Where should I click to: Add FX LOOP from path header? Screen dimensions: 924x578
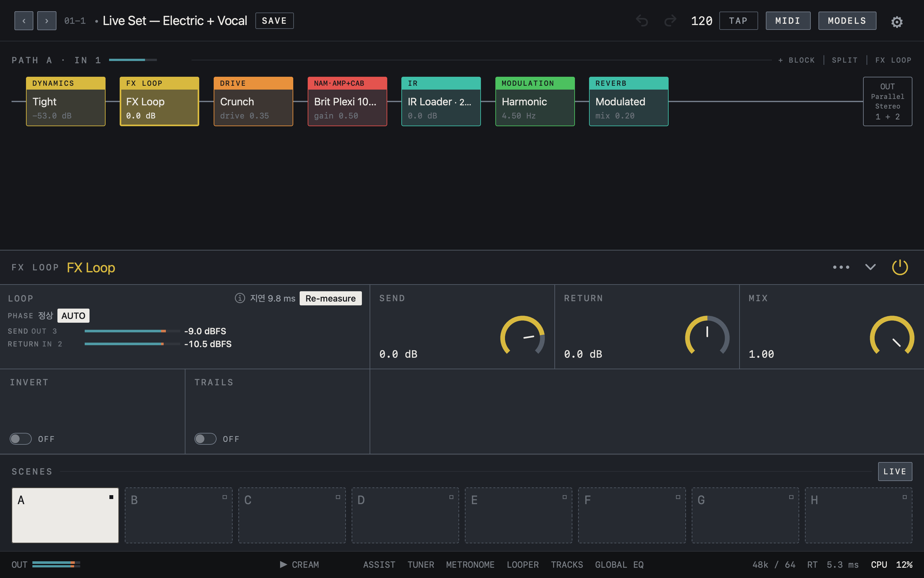click(893, 60)
